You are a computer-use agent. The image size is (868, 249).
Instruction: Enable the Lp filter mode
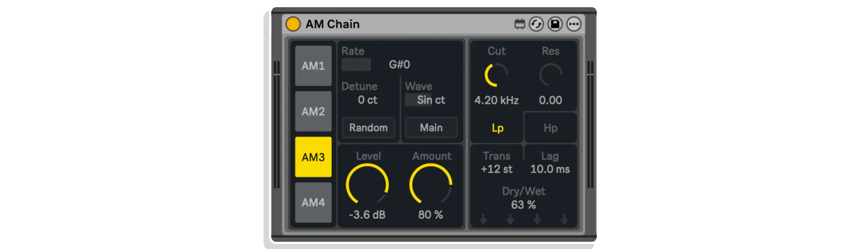point(497,128)
